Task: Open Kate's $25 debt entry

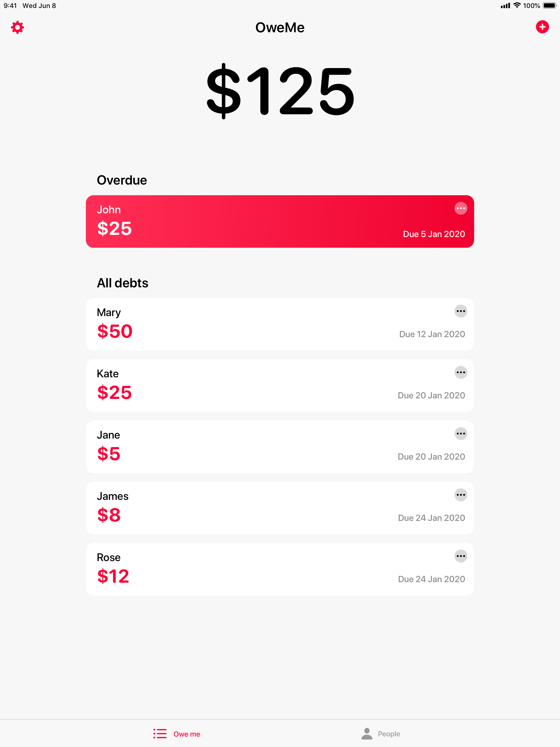Action: pos(280,385)
